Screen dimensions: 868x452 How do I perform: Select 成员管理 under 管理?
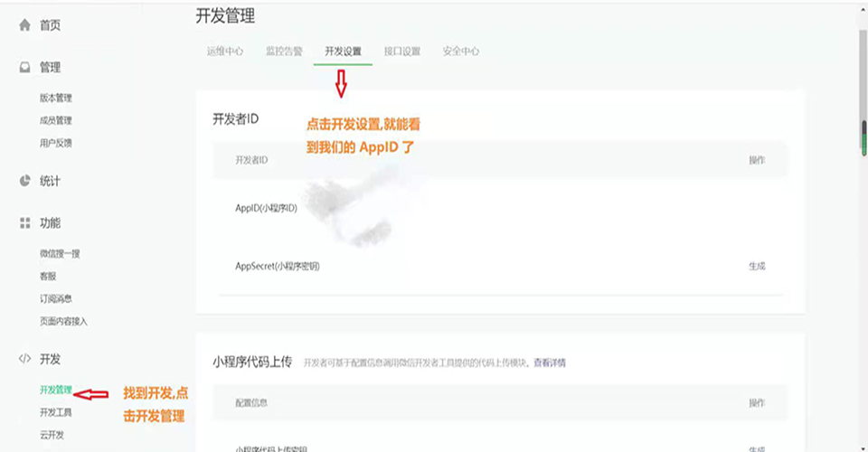[56, 120]
